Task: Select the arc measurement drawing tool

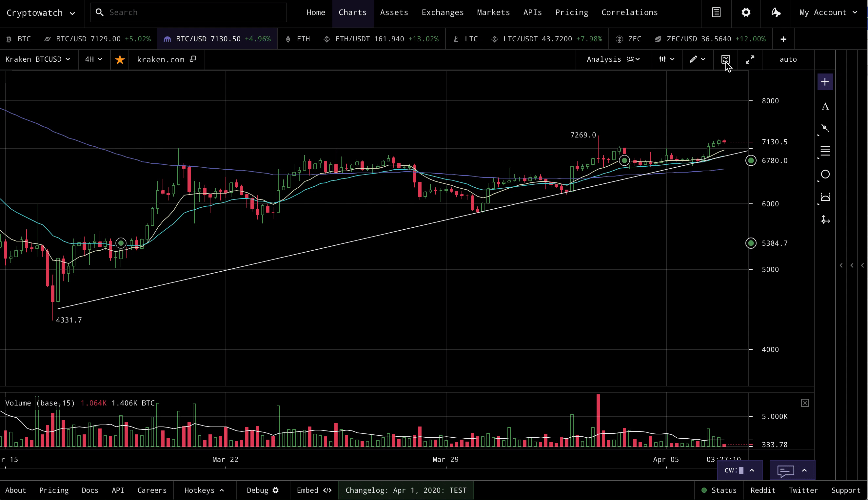Action: pyautogui.click(x=825, y=197)
